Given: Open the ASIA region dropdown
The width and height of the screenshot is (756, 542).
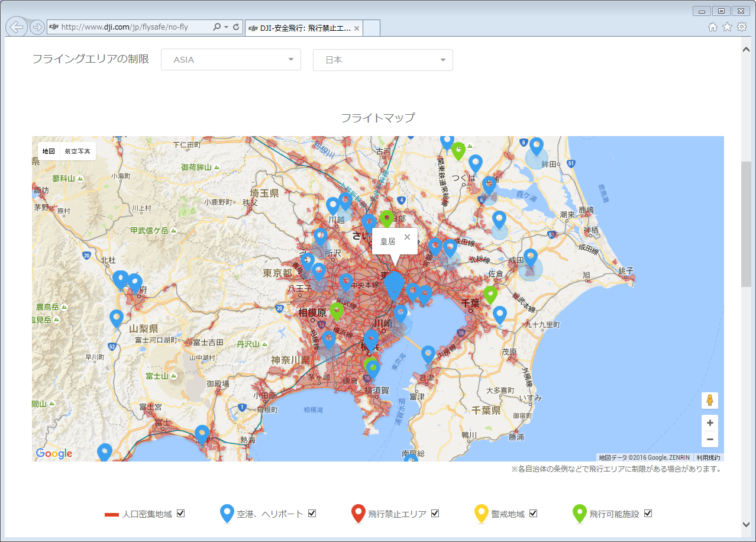Looking at the screenshot, I should click(x=231, y=60).
